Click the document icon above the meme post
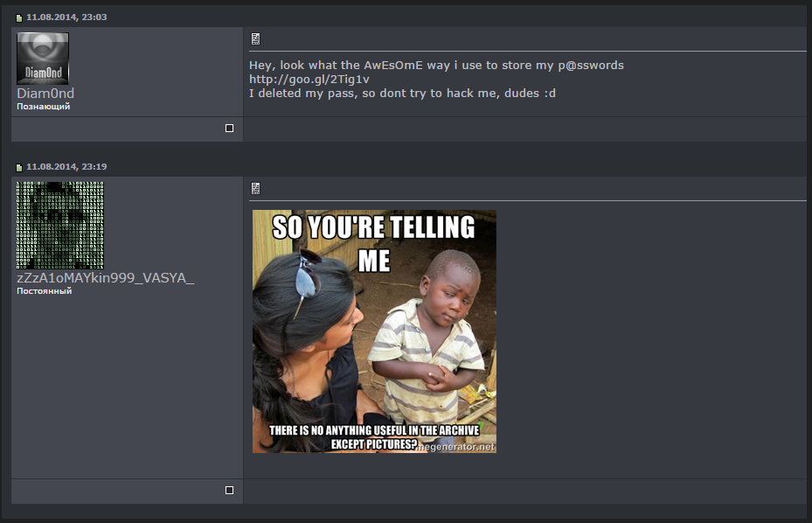 tap(255, 188)
